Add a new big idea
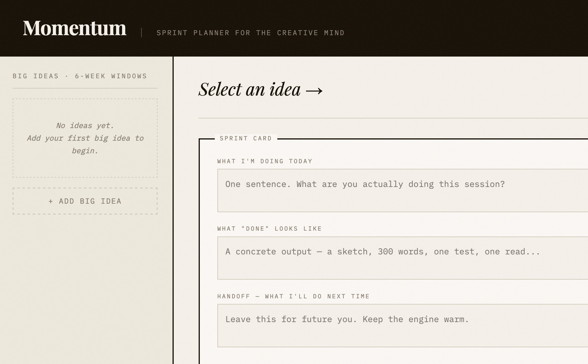The image size is (588, 364). tap(85, 201)
